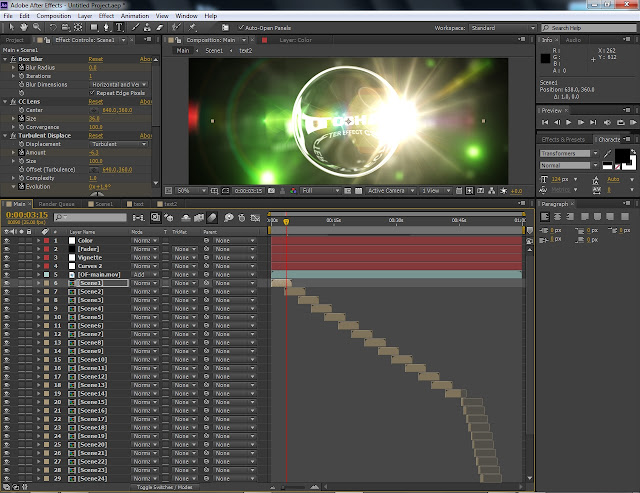Screen dimensions: 640x493
Task: Open the Blur Dimensions dropdown
Action: pyautogui.click(x=119, y=84)
